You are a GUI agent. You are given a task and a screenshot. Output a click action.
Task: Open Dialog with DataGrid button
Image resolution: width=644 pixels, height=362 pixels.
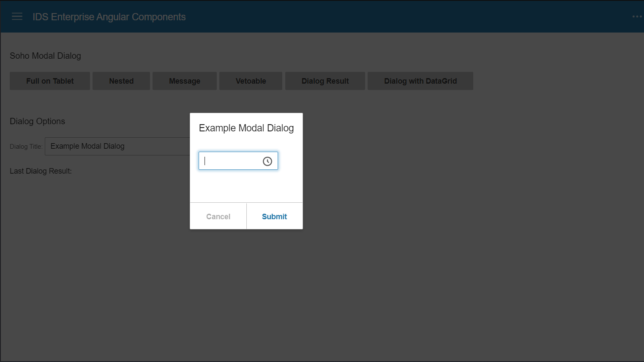point(420,81)
